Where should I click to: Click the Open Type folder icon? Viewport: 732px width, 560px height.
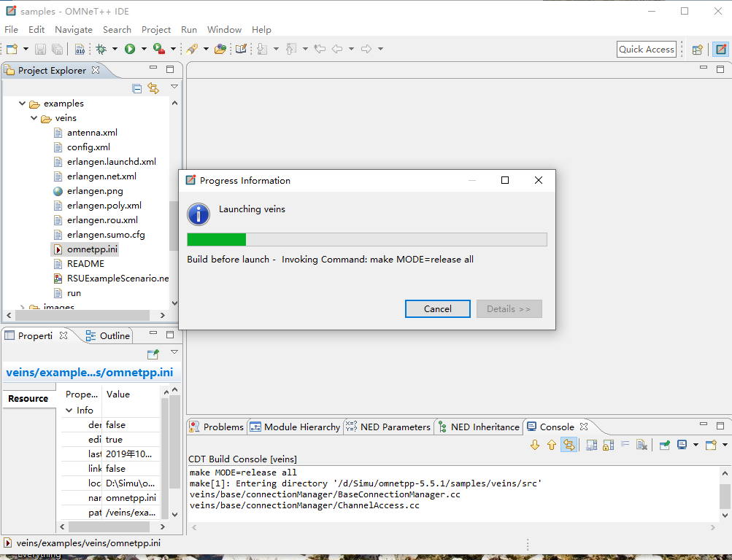click(x=220, y=49)
